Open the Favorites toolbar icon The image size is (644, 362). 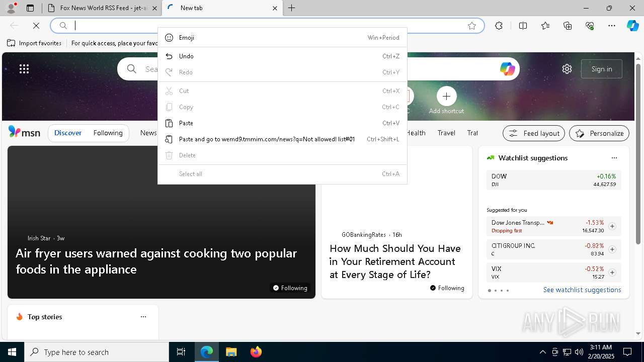tap(545, 26)
